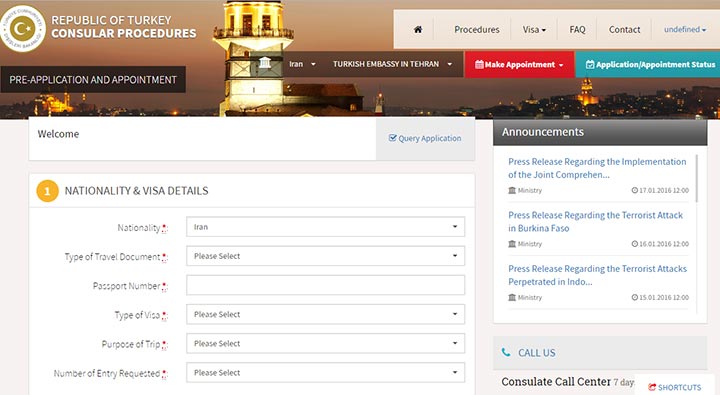Click the Query Application link

point(425,138)
